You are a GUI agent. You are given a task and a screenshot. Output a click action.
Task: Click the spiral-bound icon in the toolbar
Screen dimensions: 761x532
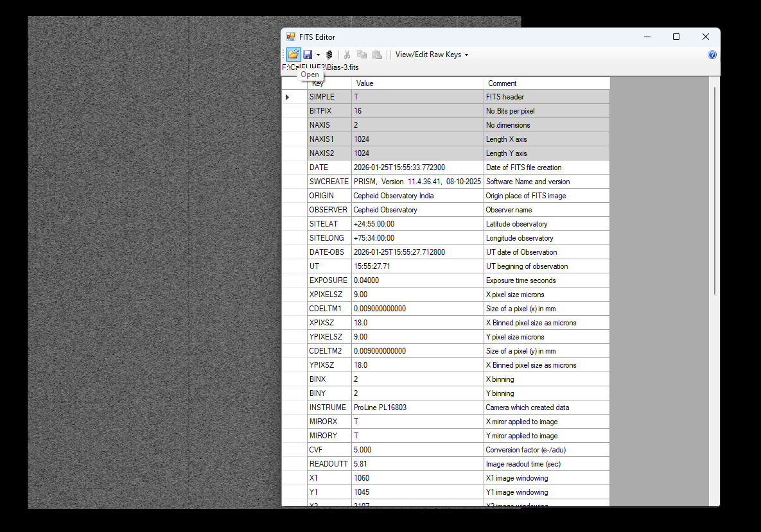[x=329, y=55]
